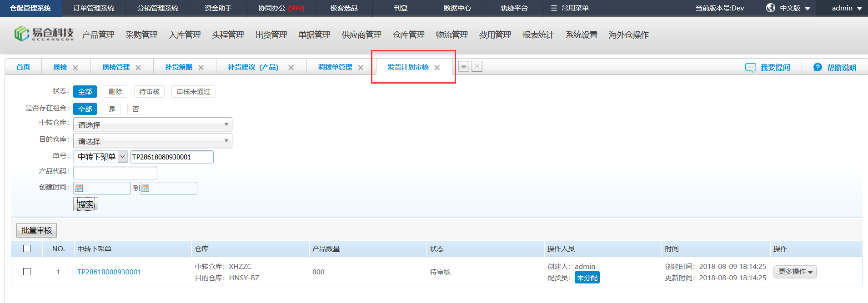Close the 补货策略 tab

[x=201, y=68]
